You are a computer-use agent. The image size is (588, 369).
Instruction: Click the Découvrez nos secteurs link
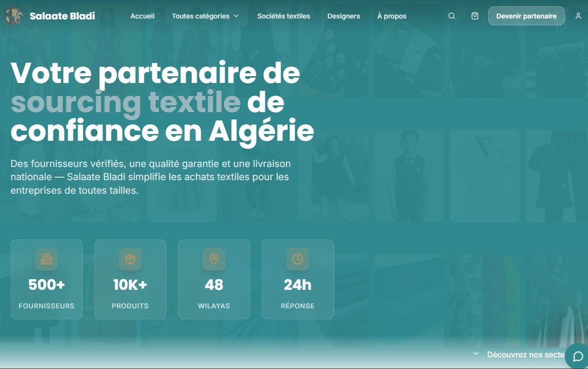526,354
